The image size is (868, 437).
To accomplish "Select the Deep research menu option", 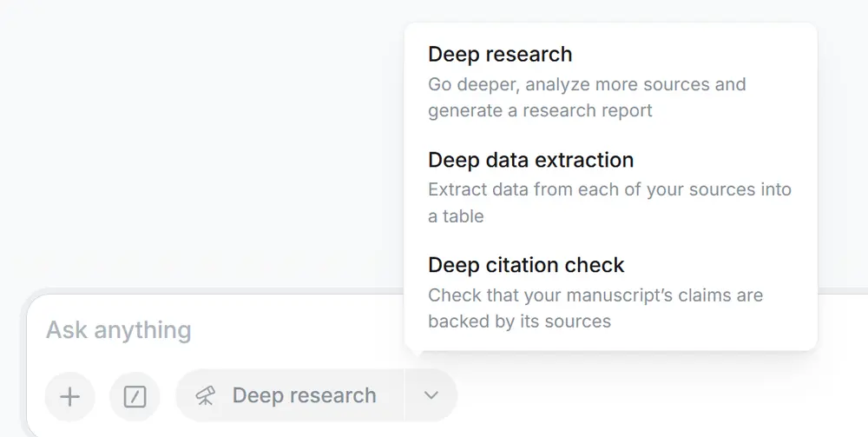I will coord(610,82).
